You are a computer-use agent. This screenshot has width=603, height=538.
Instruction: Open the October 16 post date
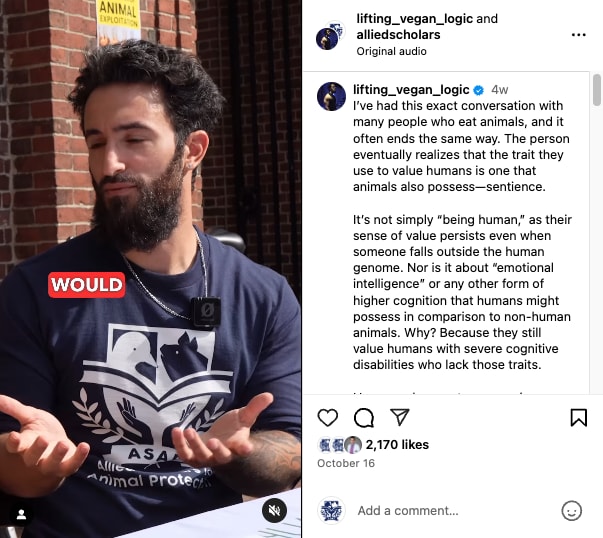tap(346, 463)
